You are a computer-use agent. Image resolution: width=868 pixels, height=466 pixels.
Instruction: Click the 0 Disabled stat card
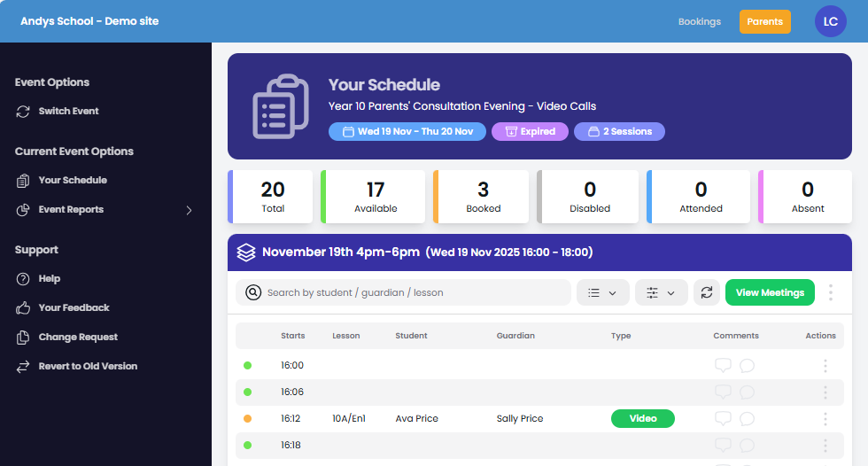pyautogui.click(x=587, y=197)
